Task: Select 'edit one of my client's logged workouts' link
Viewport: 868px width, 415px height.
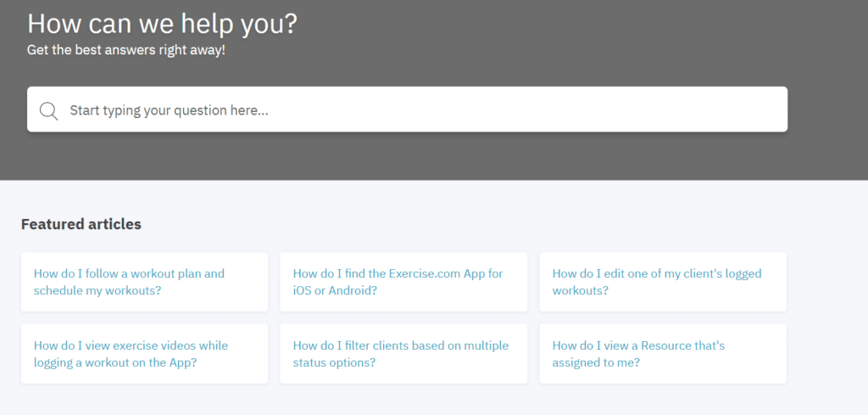Action: coord(656,282)
